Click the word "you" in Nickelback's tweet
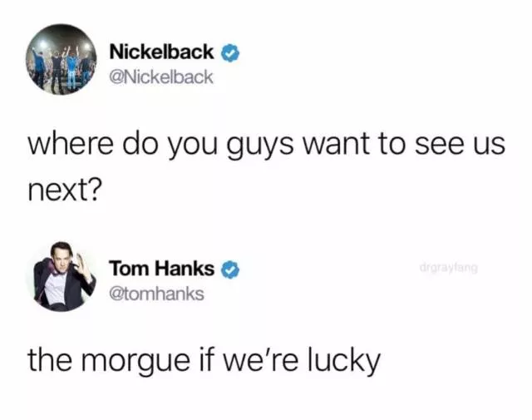The image size is (532, 420). tap(192, 146)
